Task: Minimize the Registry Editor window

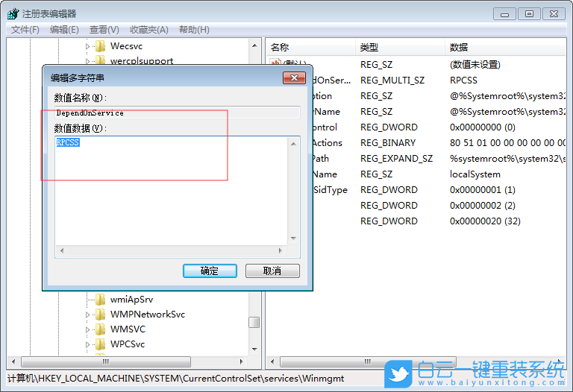Action: point(504,14)
